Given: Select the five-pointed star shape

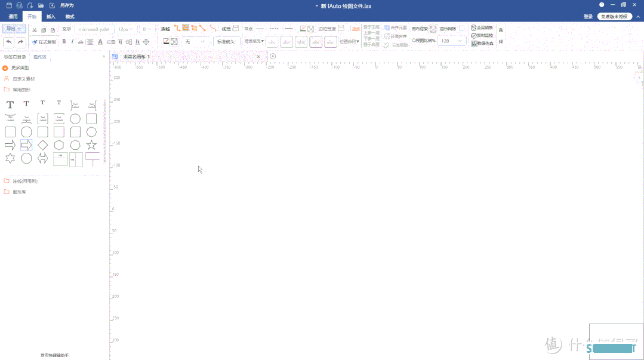Looking at the screenshot, I should (91, 144).
